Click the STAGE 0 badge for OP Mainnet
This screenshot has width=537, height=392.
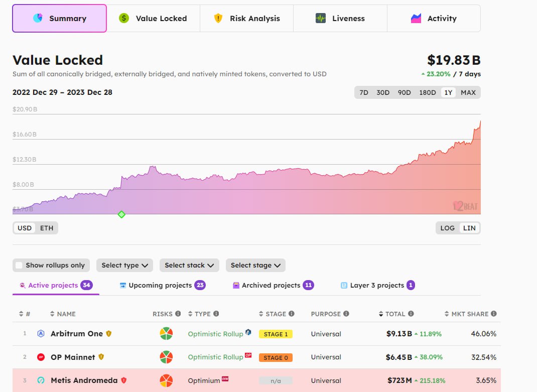click(276, 358)
